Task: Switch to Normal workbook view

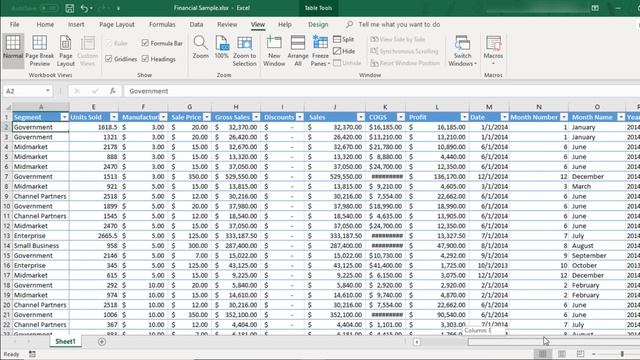Action: [13, 51]
